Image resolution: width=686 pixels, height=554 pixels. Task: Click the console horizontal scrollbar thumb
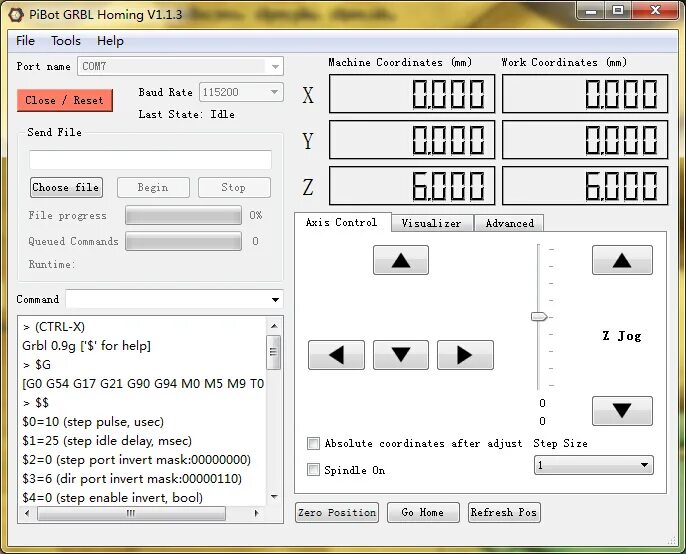tap(131, 513)
